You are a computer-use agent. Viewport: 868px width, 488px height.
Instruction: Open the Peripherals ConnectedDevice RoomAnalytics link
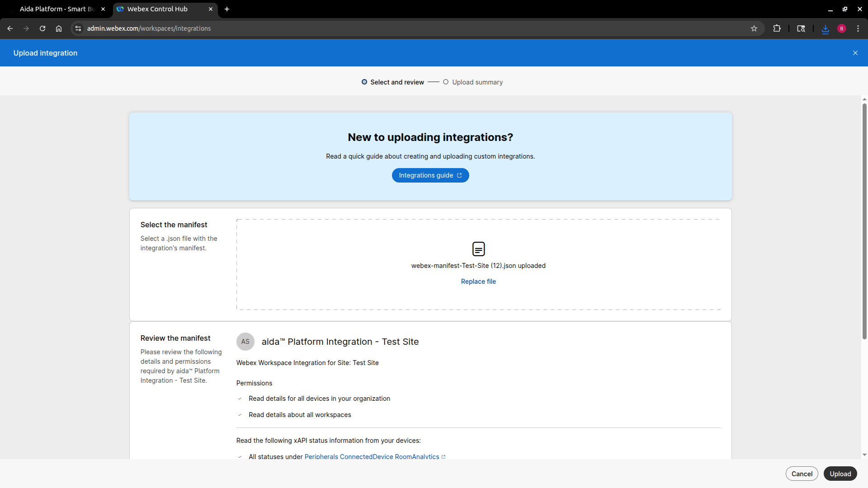point(371,456)
